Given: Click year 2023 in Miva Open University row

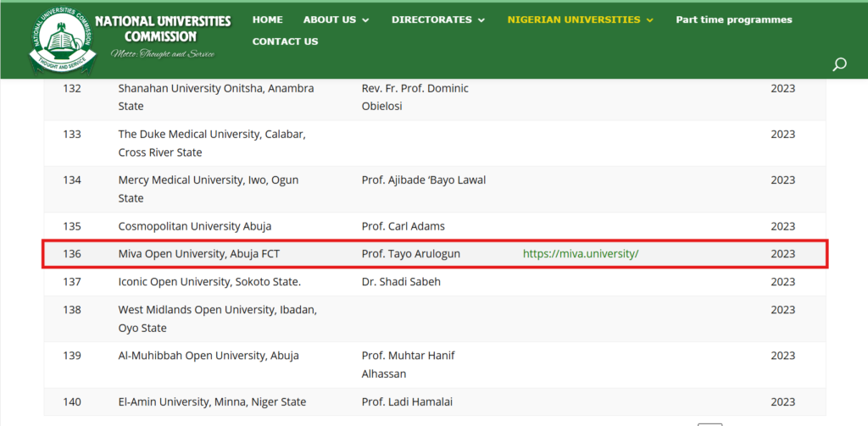Looking at the screenshot, I should 782,254.
